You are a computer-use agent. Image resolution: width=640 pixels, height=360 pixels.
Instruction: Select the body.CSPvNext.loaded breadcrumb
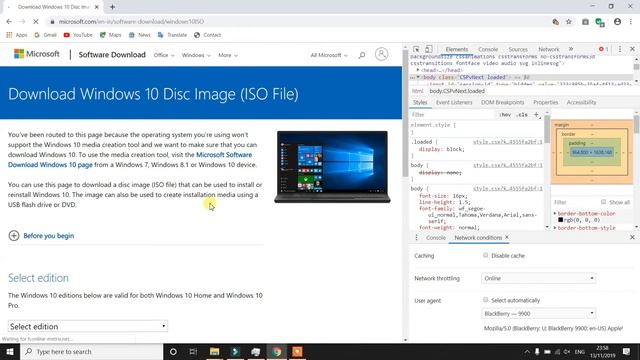coord(457,91)
